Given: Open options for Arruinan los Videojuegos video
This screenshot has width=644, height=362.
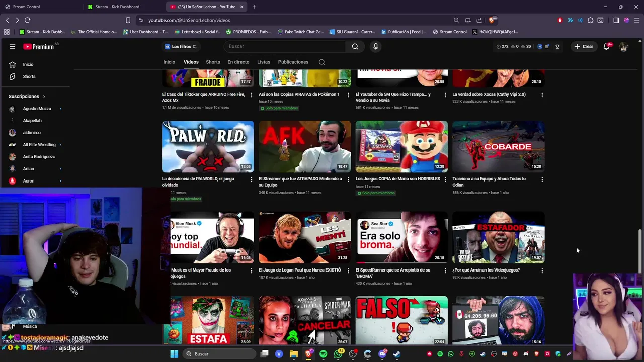Looking at the screenshot, I should point(542,270).
